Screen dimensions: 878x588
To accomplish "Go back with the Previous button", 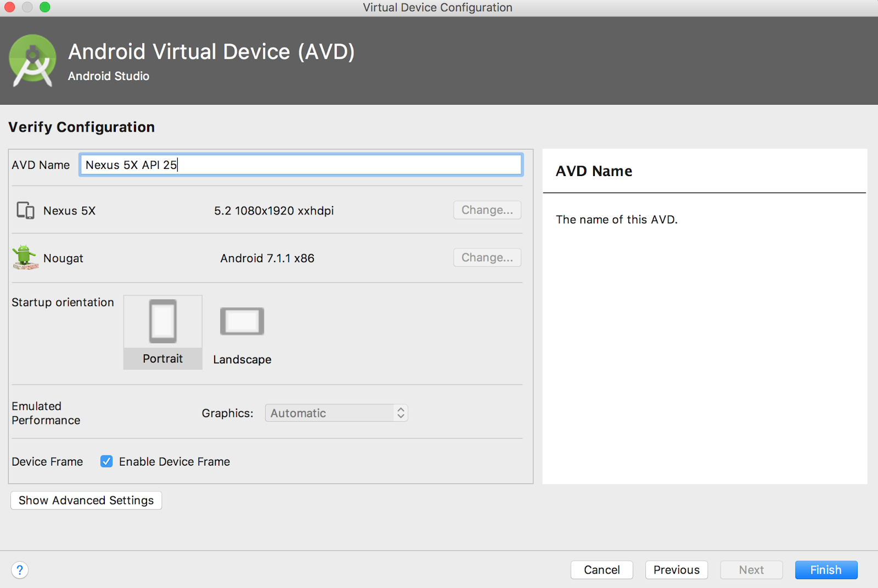I will 676,570.
